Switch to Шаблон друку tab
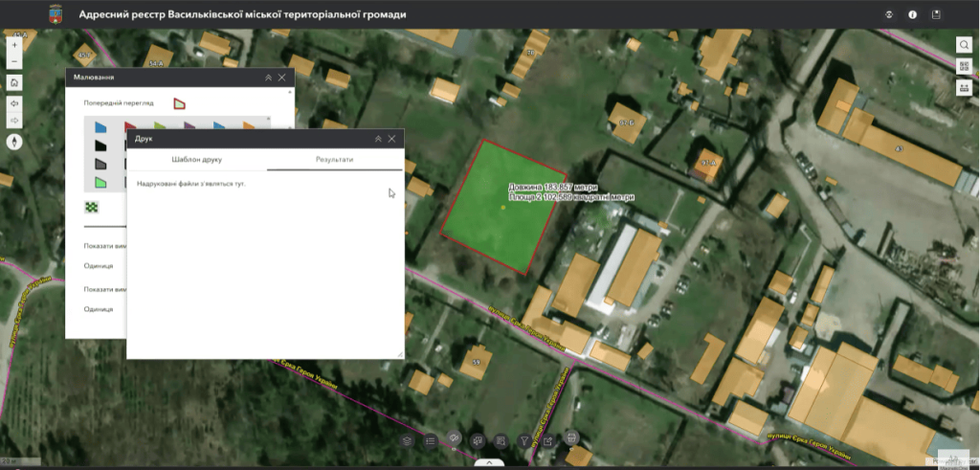This screenshot has width=980, height=470. coord(196,159)
